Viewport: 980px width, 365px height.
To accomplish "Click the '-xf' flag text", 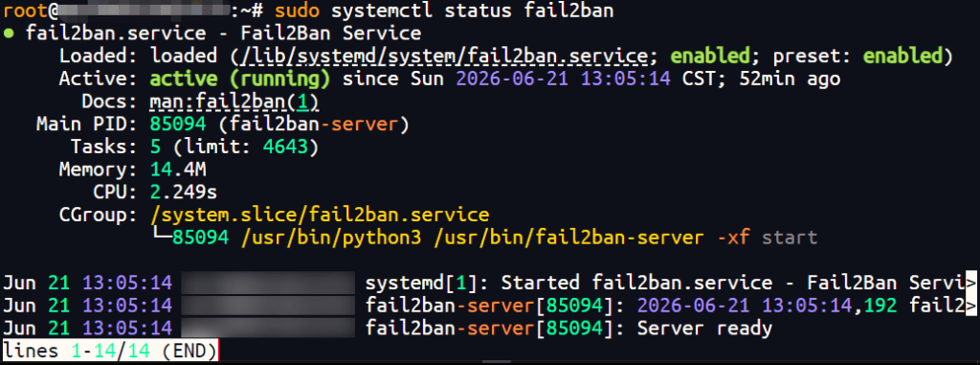I will point(733,238).
